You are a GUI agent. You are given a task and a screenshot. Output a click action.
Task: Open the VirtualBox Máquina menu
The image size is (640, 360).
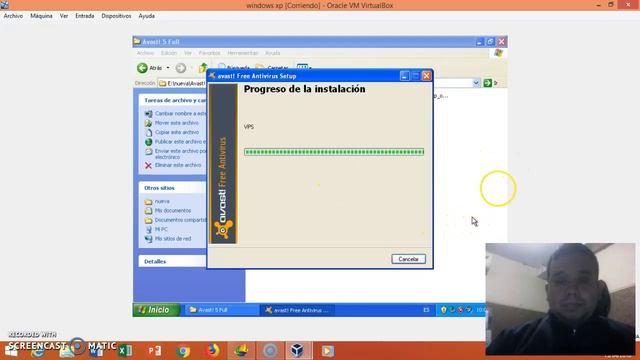[41, 16]
